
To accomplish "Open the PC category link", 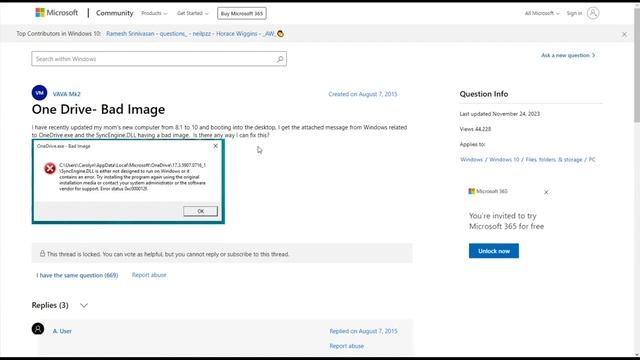I will tap(592, 160).
